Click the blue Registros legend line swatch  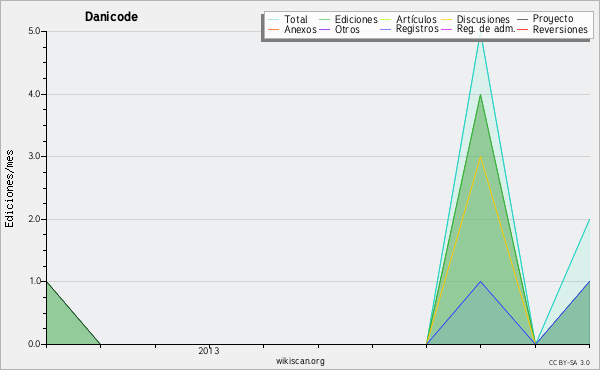click(385, 29)
